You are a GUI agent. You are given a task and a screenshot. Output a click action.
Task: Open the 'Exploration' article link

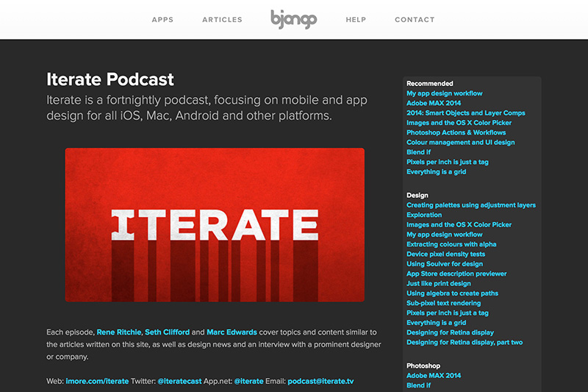click(424, 215)
